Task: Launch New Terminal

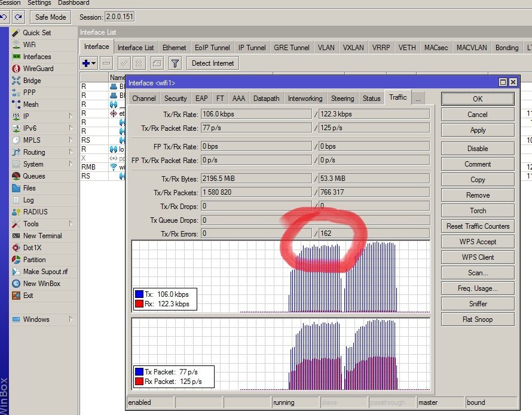Action: click(42, 236)
